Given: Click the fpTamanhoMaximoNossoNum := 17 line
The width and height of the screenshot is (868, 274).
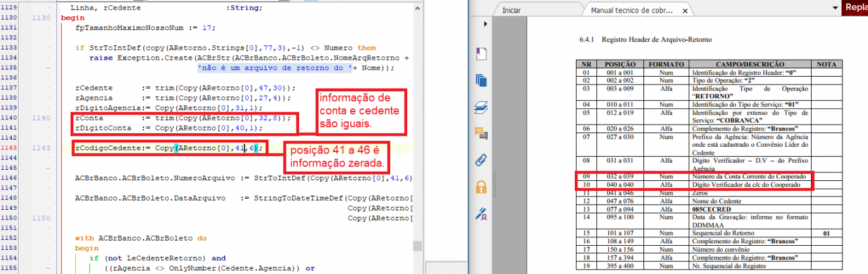Looking at the screenshot, I should click(x=145, y=28).
